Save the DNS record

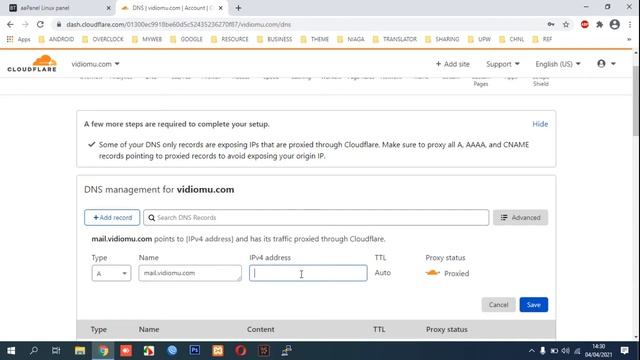[533, 305]
